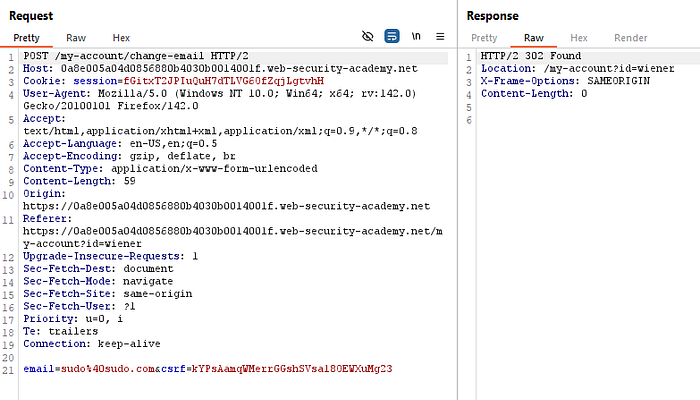Screen dimensions: 700x400
Task: Click the Content-Length: 59 line
Action: pos(79,181)
